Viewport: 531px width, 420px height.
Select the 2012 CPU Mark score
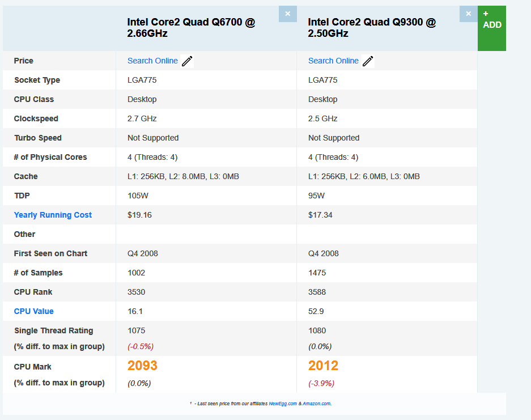[323, 366]
